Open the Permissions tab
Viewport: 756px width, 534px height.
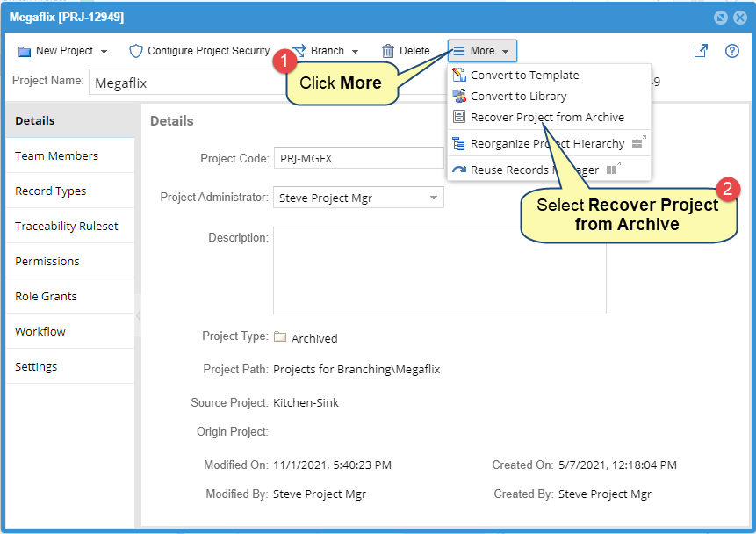70,261
